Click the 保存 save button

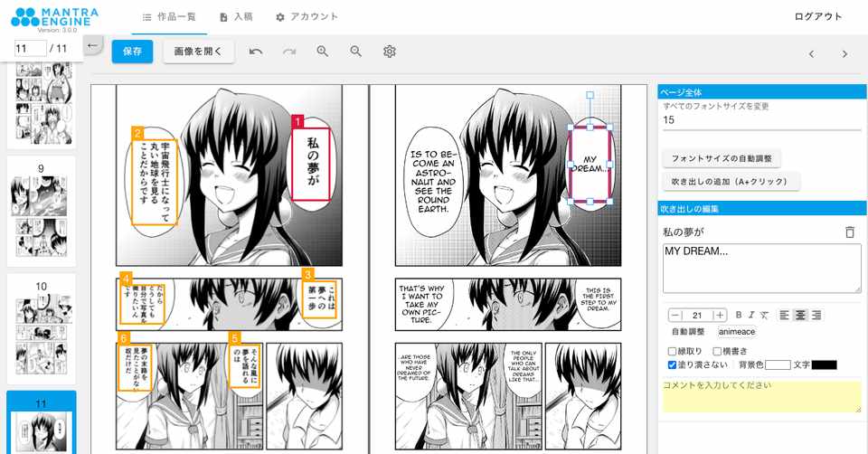[132, 52]
